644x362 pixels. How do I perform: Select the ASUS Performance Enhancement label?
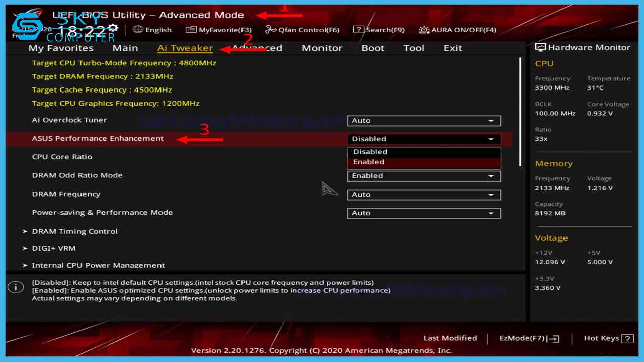pos(98,139)
